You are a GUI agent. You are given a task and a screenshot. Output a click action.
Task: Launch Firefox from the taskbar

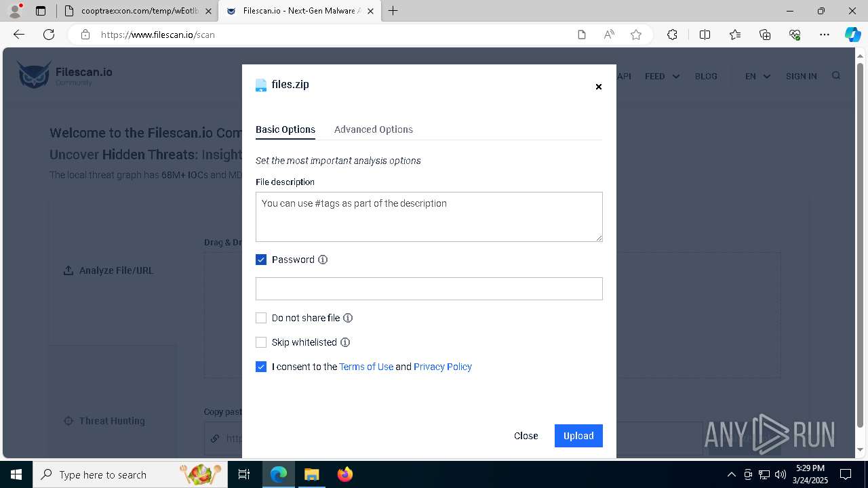point(344,474)
